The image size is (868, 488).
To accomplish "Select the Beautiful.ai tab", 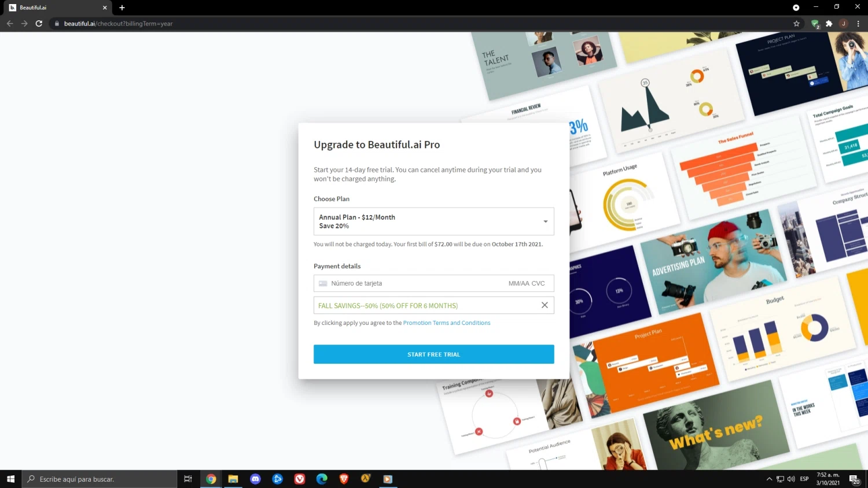I will pos(58,8).
